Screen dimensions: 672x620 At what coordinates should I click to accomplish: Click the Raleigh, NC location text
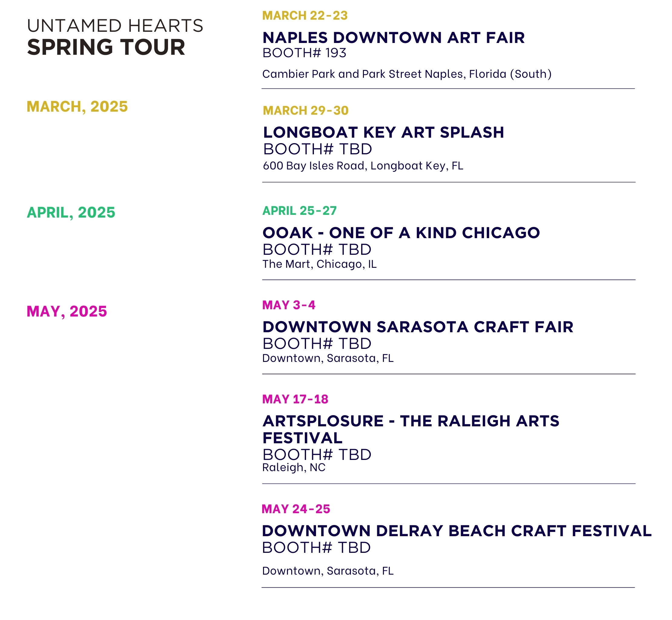[294, 467]
